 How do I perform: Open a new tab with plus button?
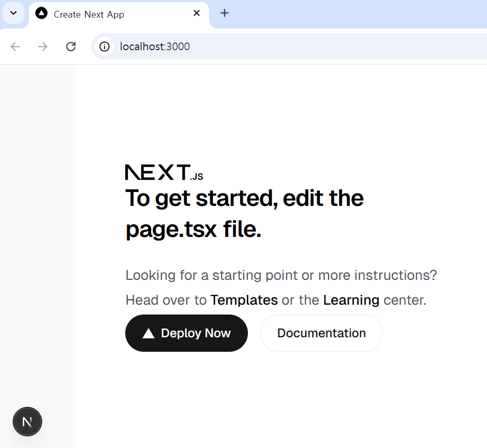tap(224, 13)
